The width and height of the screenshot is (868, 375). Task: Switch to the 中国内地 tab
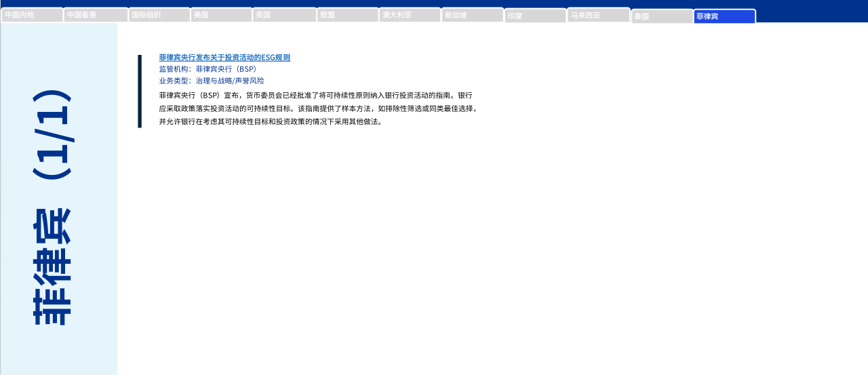32,15
